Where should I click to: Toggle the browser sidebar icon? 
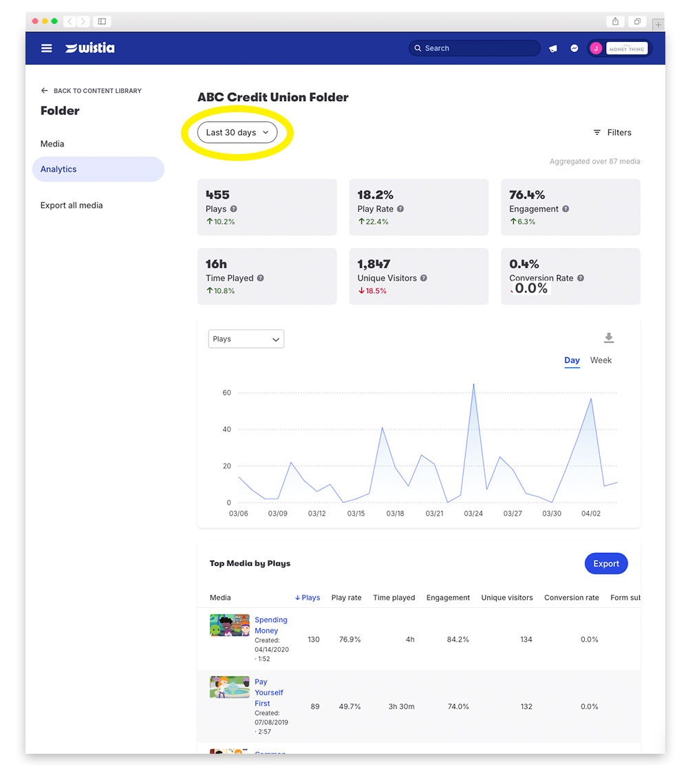[x=102, y=21]
